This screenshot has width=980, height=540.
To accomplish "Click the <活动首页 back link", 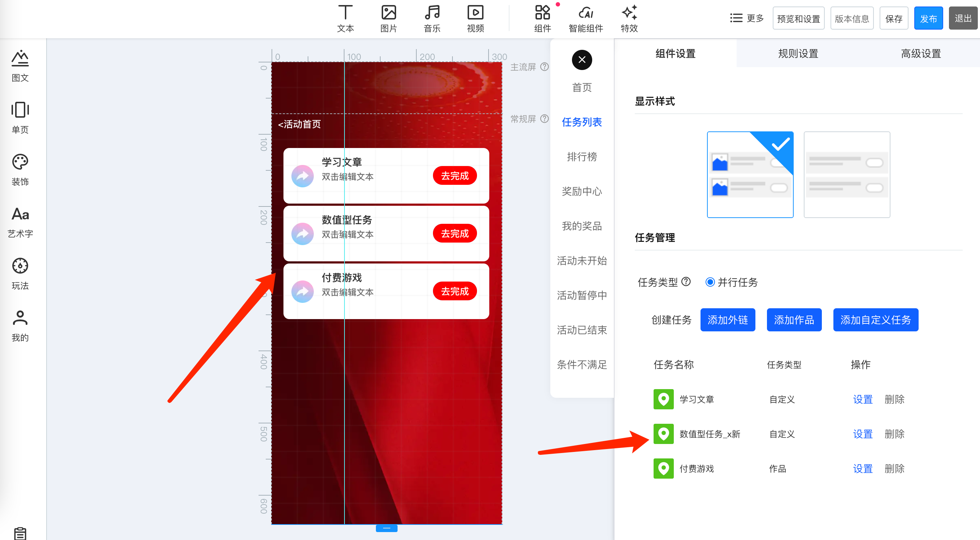I will (x=299, y=125).
